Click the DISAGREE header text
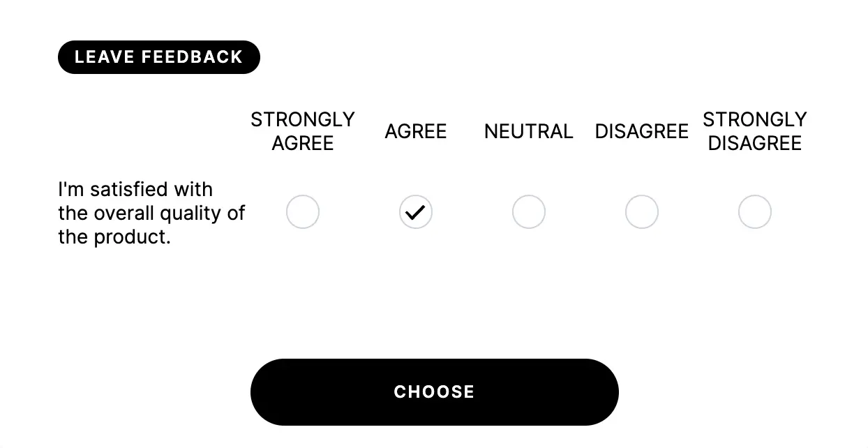The image size is (868, 448). coord(642,131)
